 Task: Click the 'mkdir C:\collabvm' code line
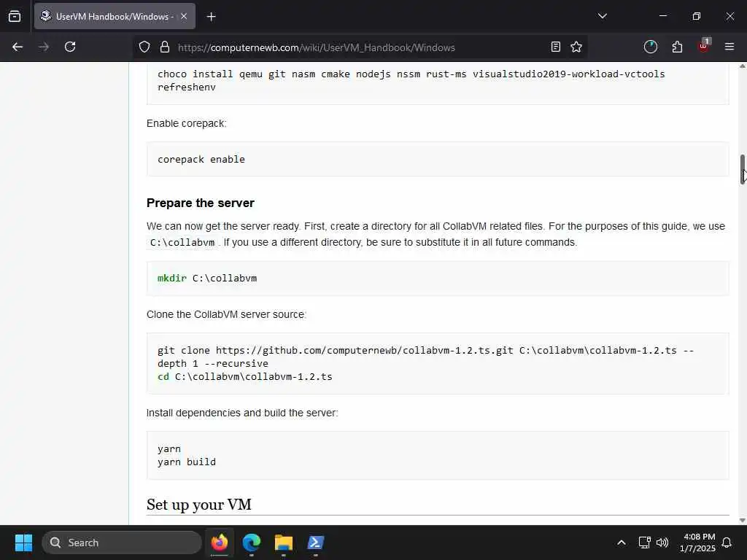pyautogui.click(x=207, y=278)
